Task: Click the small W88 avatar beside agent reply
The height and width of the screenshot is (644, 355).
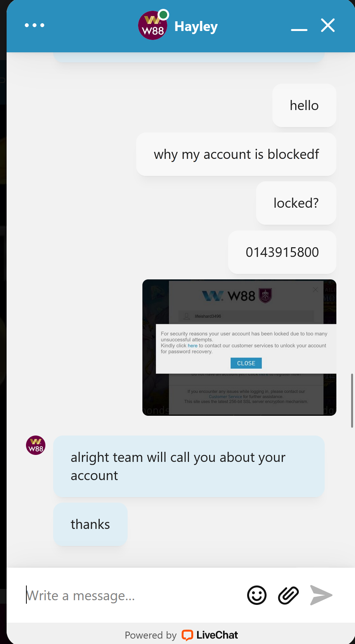Action: [x=36, y=445]
